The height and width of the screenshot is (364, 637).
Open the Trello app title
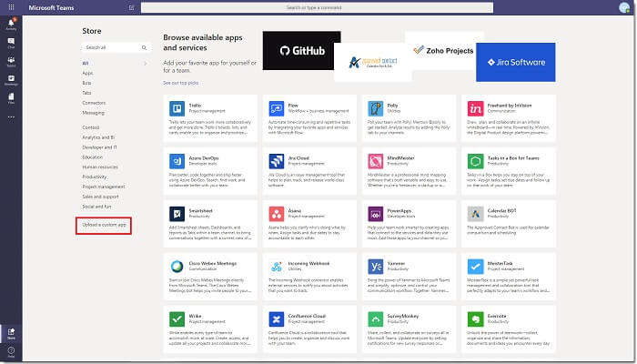(x=195, y=106)
